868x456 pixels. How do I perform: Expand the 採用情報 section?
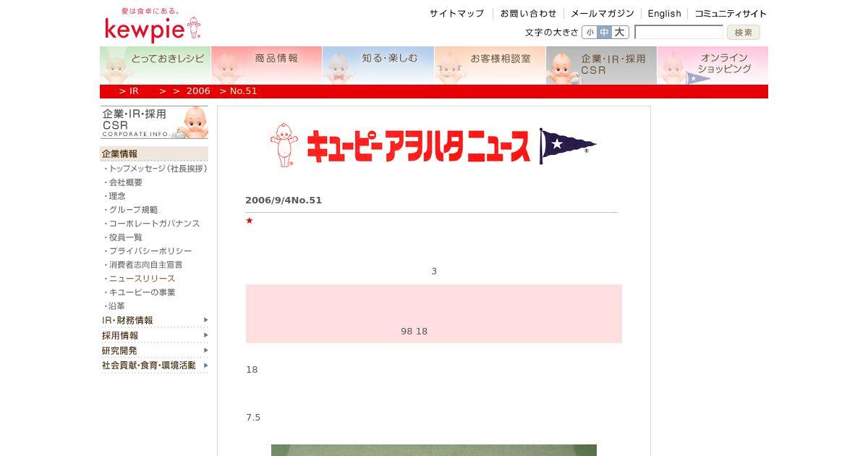(x=155, y=335)
